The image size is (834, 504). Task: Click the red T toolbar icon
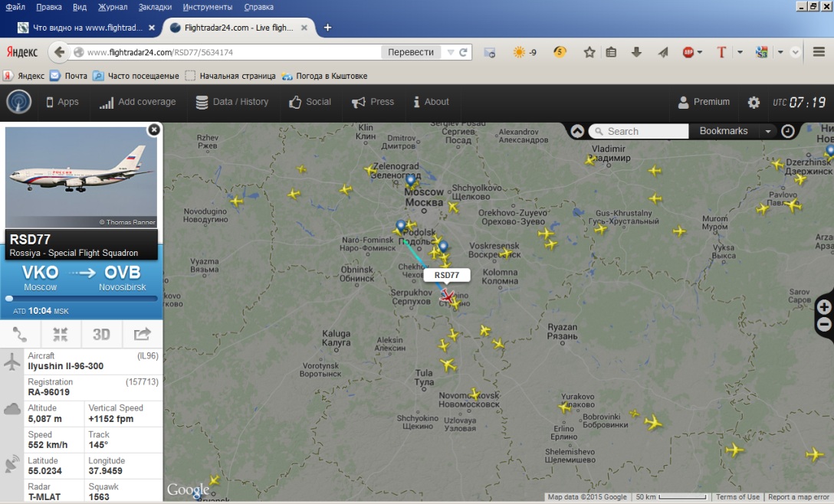click(x=721, y=52)
